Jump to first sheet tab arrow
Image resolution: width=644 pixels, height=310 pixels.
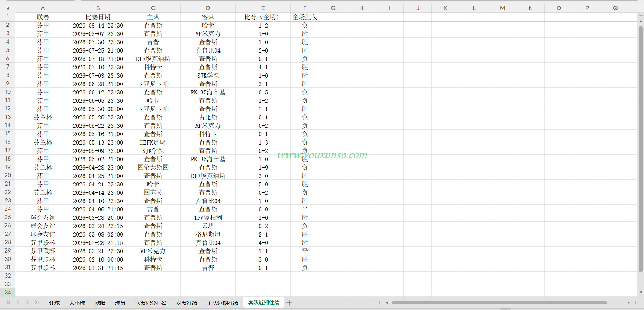(9, 302)
